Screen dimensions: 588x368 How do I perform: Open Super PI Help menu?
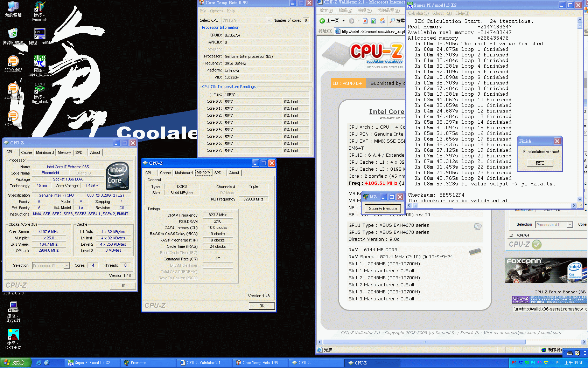click(463, 13)
